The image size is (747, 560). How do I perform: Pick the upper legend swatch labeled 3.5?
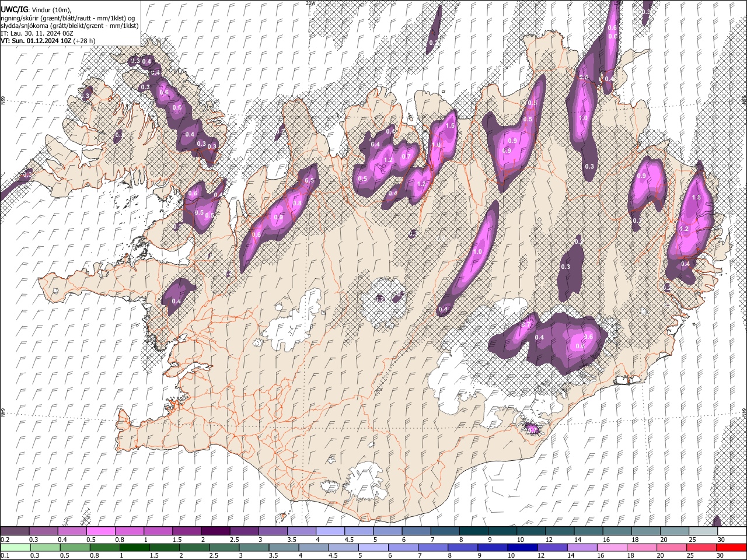(x=301, y=531)
